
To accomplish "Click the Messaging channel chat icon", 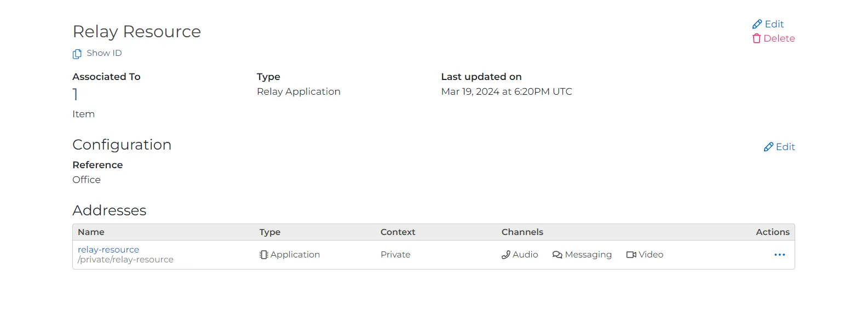I will [x=557, y=255].
